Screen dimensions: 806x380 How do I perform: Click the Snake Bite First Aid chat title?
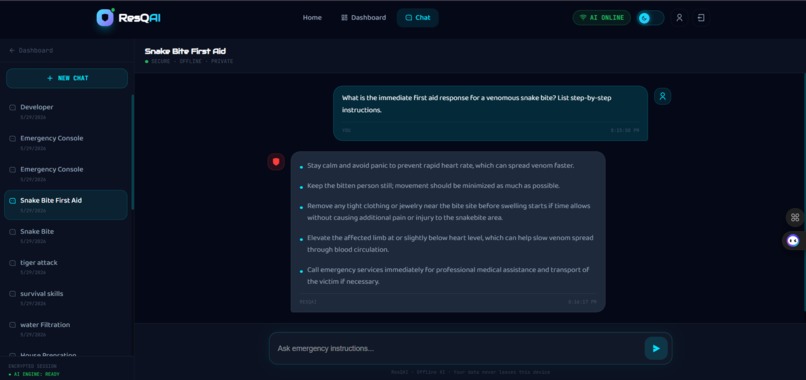(x=185, y=51)
